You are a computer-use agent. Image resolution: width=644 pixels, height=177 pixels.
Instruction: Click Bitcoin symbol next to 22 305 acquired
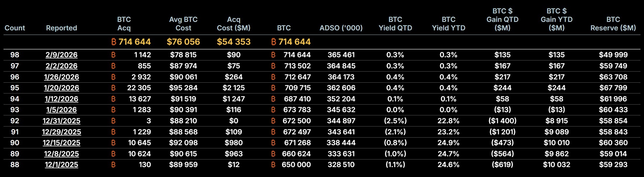pos(113,88)
